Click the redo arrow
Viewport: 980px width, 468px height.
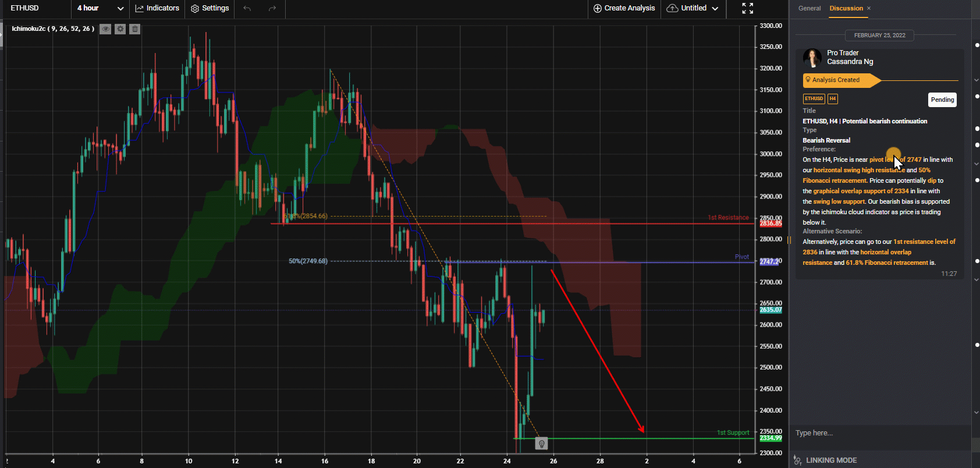click(272, 8)
